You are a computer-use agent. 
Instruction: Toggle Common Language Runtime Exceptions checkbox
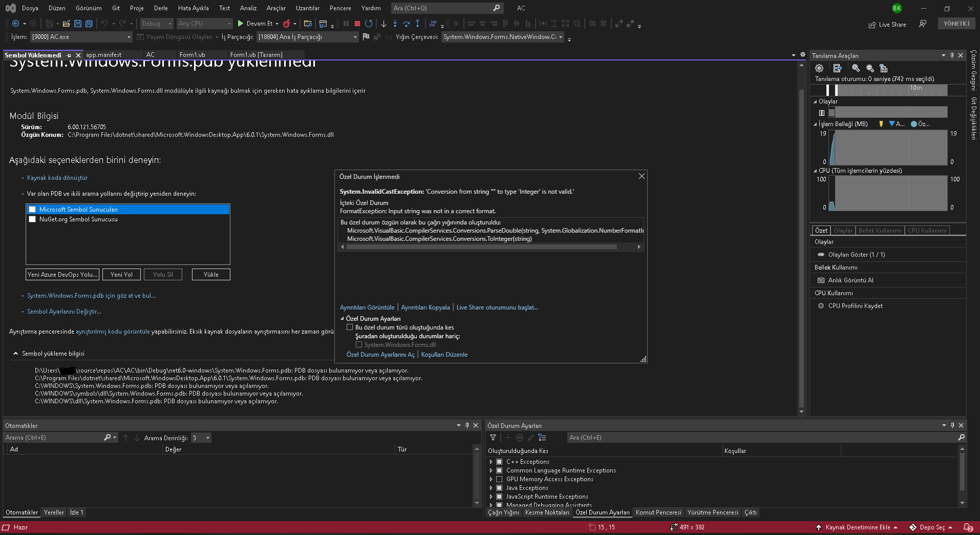[x=499, y=470]
